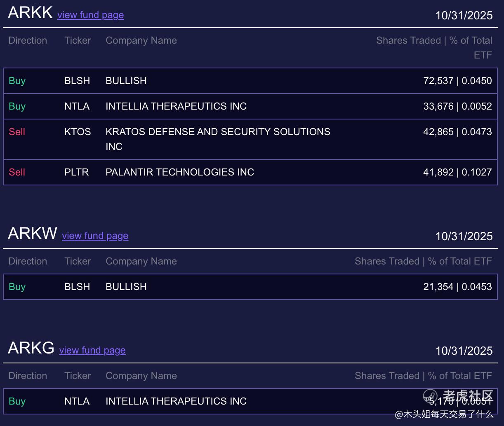Click Intellia Therapeutics Inc in ARKG table
The width and height of the screenshot is (504, 426).
click(x=176, y=401)
